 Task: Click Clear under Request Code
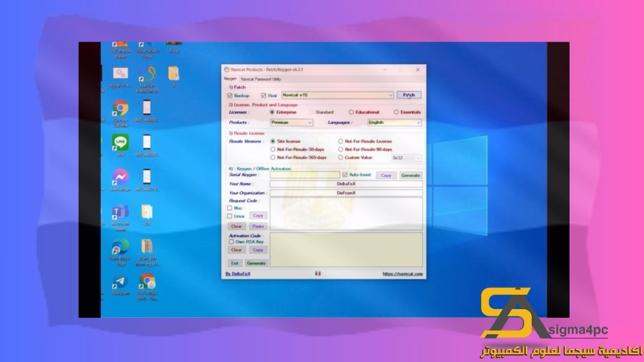pyautogui.click(x=236, y=226)
